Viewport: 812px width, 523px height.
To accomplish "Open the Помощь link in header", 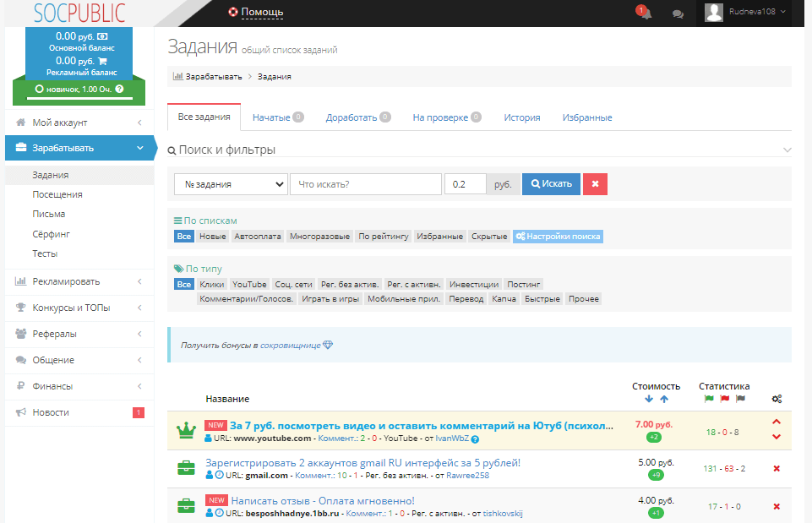I will [x=262, y=12].
